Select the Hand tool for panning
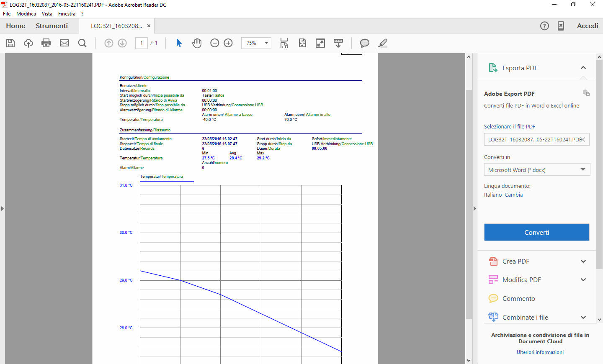Viewport: 603px width, 364px height. [x=197, y=43]
